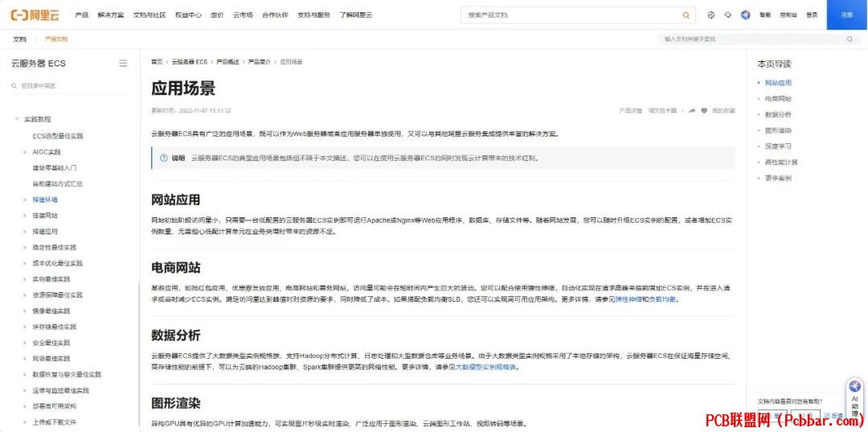Expand the 搭建网站 tree node
868x432 pixels.
point(25,216)
